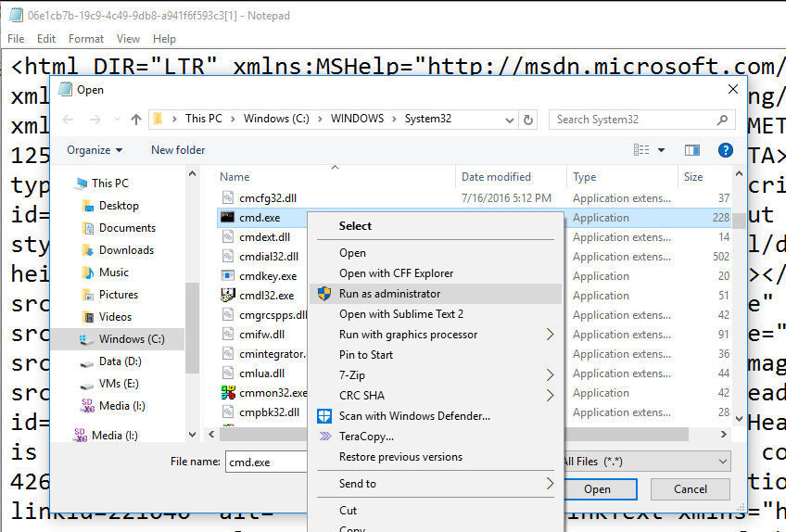Image resolution: width=786 pixels, height=532 pixels.
Task: Click the cmifw.dll file icon
Action: (228, 334)
